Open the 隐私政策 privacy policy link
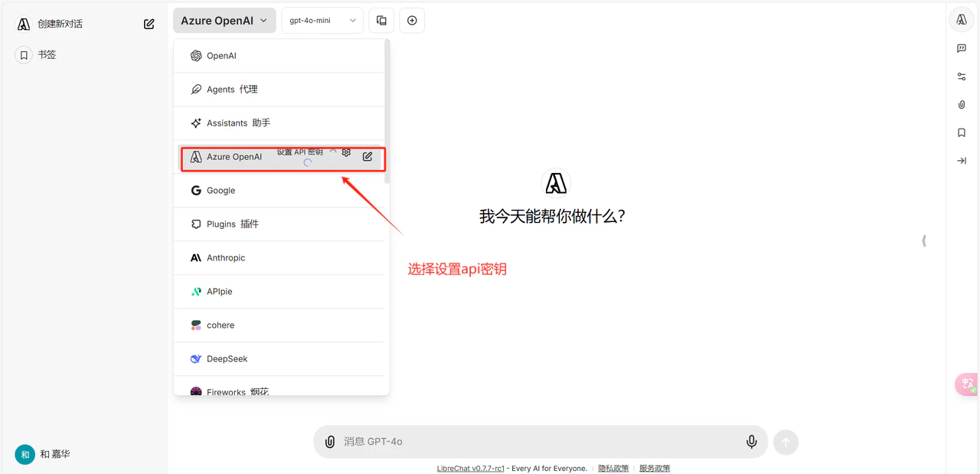 coord(613,469)
